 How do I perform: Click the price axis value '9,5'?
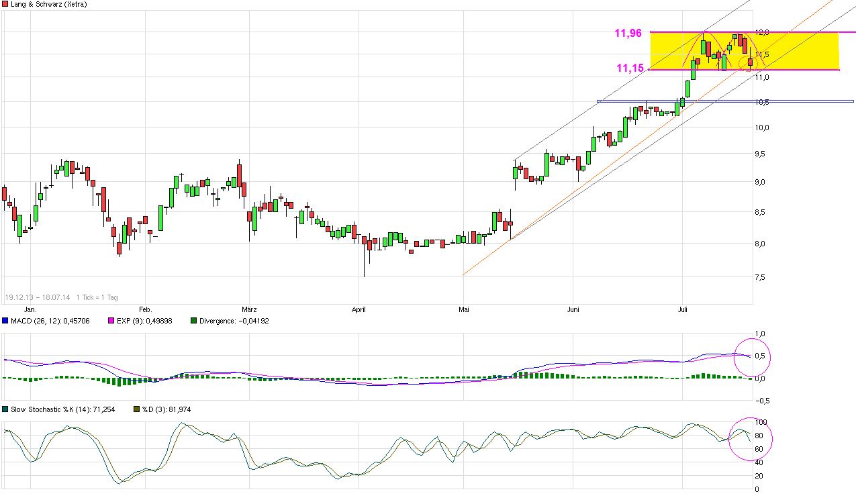click(761, 154)
